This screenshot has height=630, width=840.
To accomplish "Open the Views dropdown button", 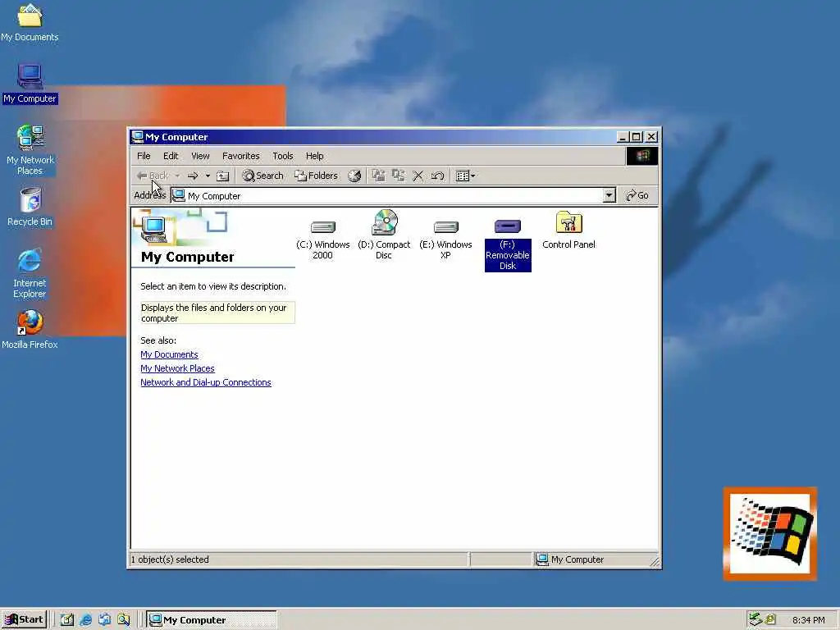I will point(465,176).
